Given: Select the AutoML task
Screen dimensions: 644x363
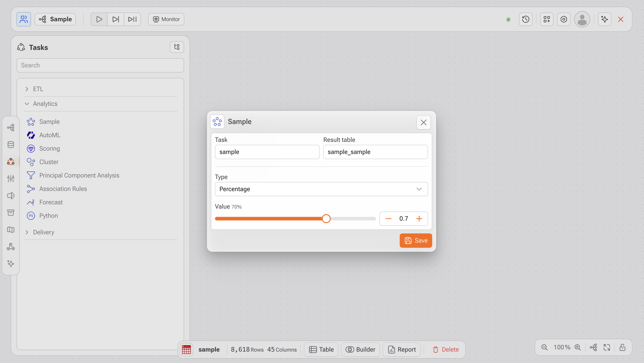Looking at the screenshot, I should (x=49, y=135).
